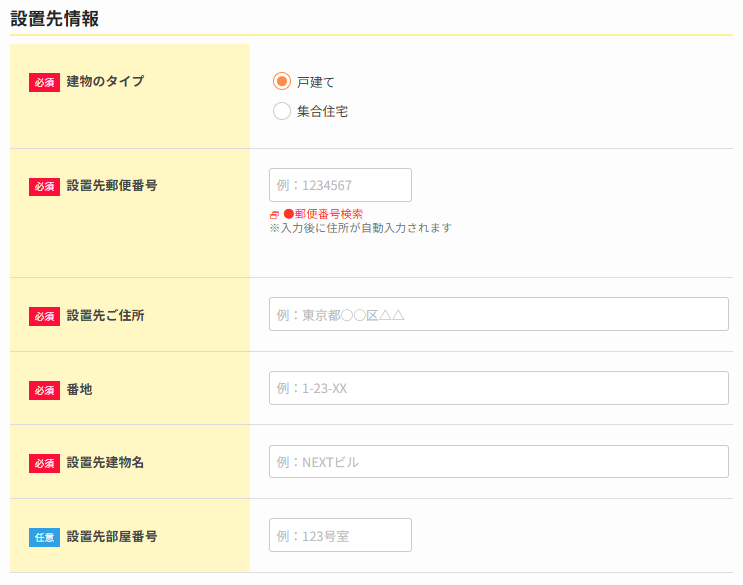
Task: Open the 郵便番号検索 link
Action: coord(322,214)
